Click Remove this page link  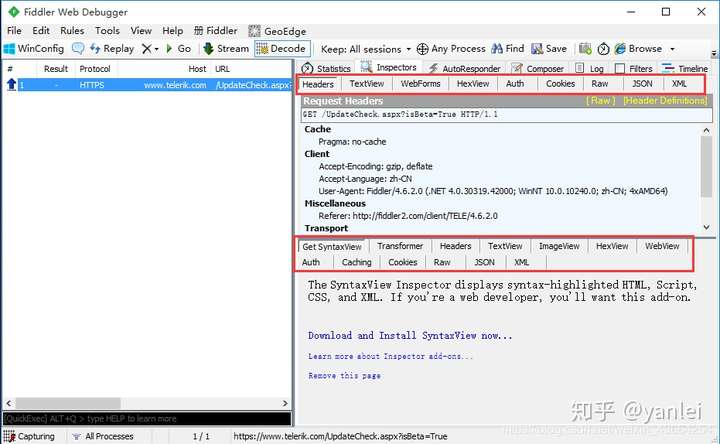coord(344,376)
